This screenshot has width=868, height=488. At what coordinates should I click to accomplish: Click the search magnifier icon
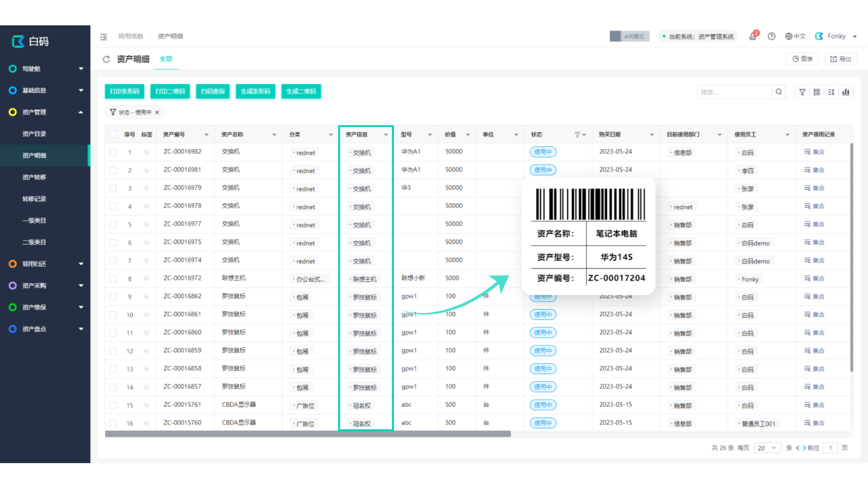[778, 92]
